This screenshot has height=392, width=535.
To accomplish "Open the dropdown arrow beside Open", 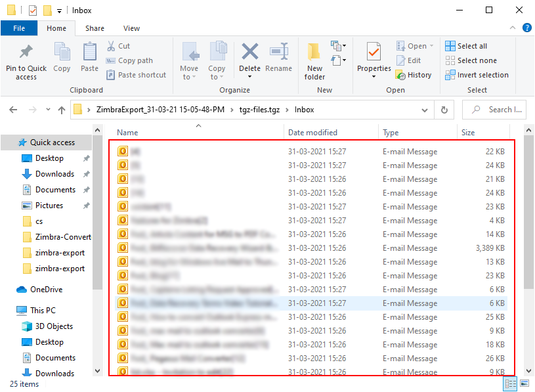I will pos(432,46).
